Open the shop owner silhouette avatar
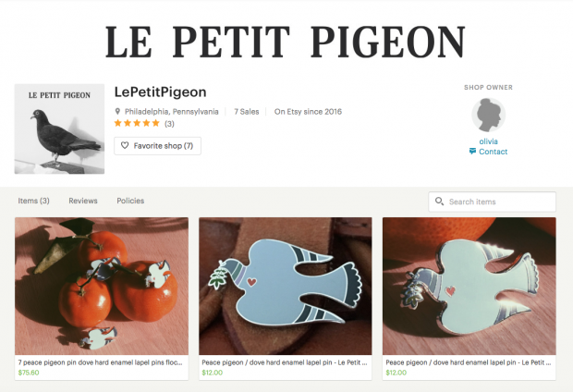 tap(489, 115)
